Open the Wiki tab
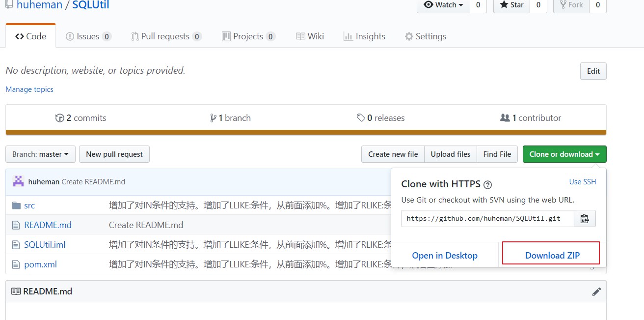The width and height of the screenshot is (644, 320). click(x=310, y=36)
